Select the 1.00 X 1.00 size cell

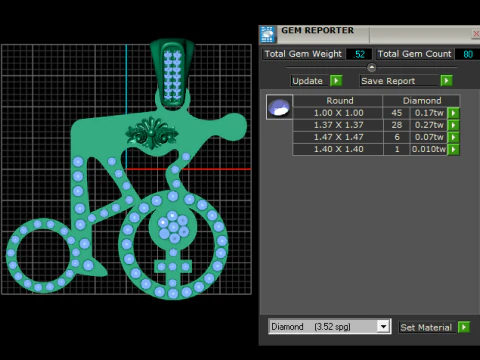[x=338, y=113]
